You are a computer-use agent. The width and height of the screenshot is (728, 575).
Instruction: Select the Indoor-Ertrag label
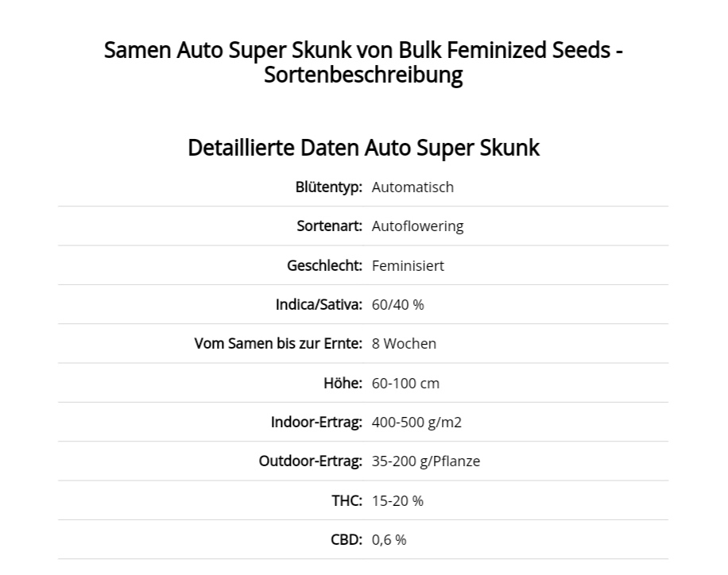point(316,423)
